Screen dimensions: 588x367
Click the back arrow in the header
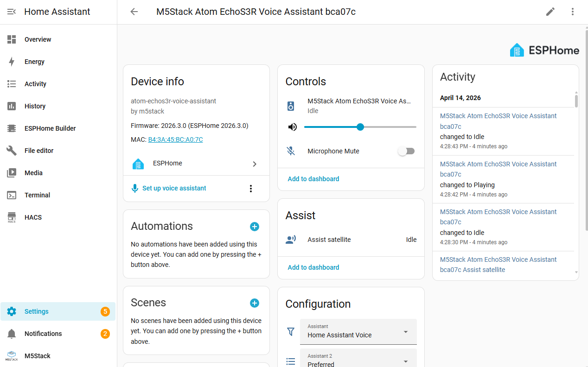tap(134, 12)
